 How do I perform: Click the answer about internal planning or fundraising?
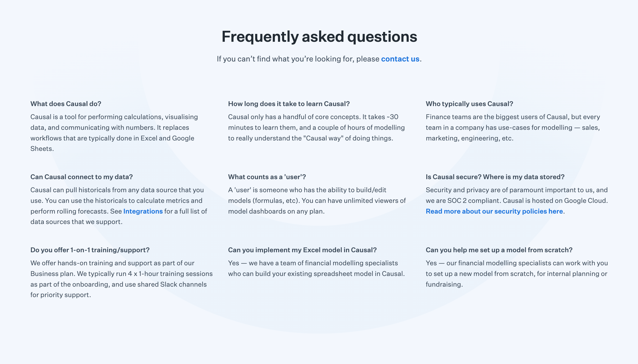coord(516,274)
